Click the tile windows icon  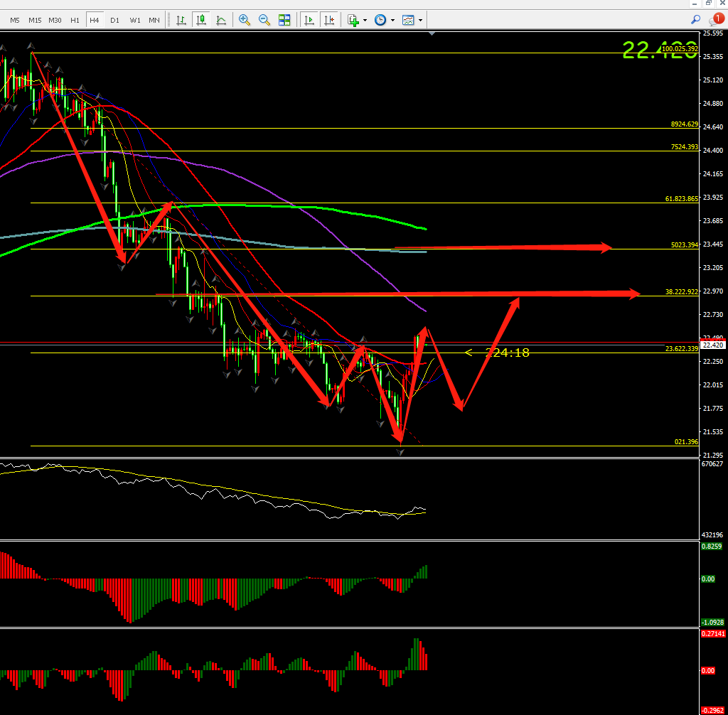click(x=284, y=20)
